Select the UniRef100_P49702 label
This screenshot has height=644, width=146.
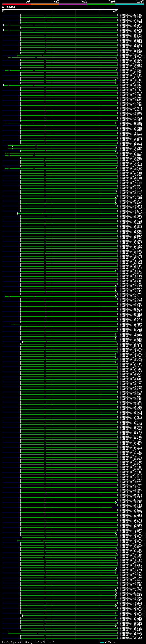[x=131, y=580]
